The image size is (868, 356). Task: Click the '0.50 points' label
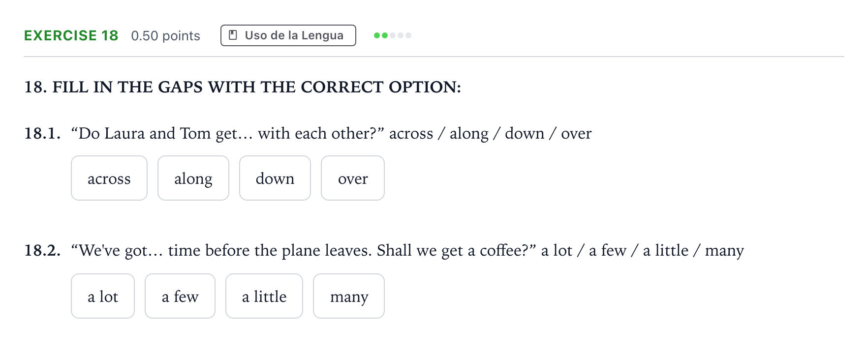166,36
